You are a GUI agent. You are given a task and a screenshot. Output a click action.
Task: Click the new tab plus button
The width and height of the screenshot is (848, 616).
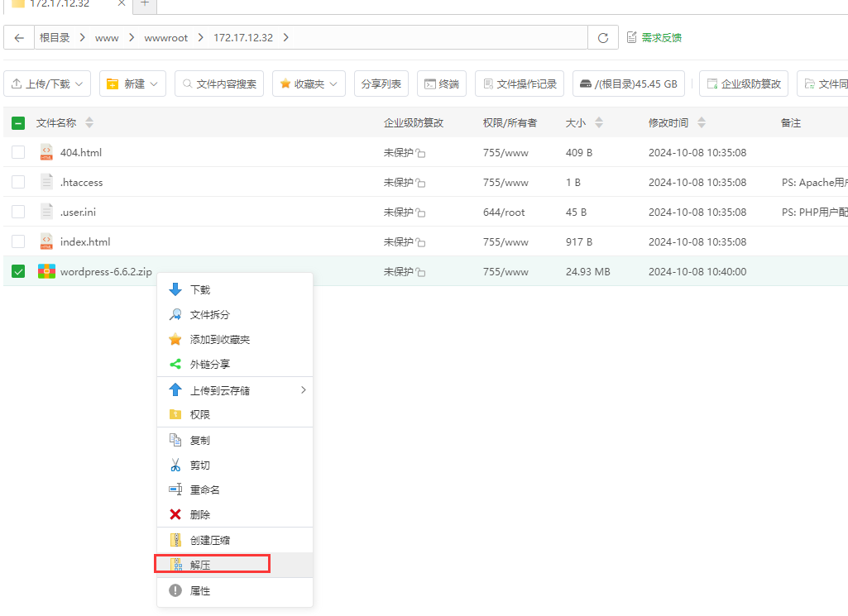click(x=145, y=4)
